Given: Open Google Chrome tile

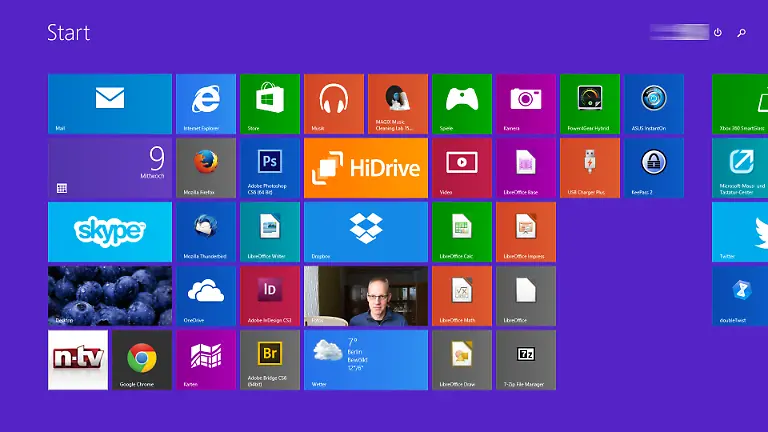Looking at the screenshot, I should click(x=142, y=360).
